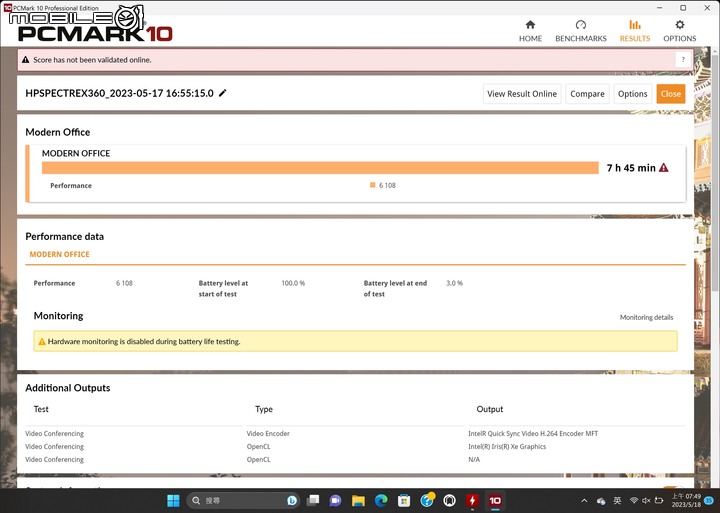Open the RESULTS section
Viewport: 720px width, 513px height.
click(635, 31)
